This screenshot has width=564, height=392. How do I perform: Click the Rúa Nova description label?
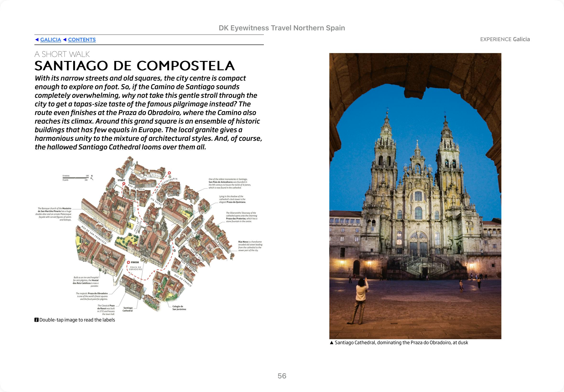click(x=250, y=246)
